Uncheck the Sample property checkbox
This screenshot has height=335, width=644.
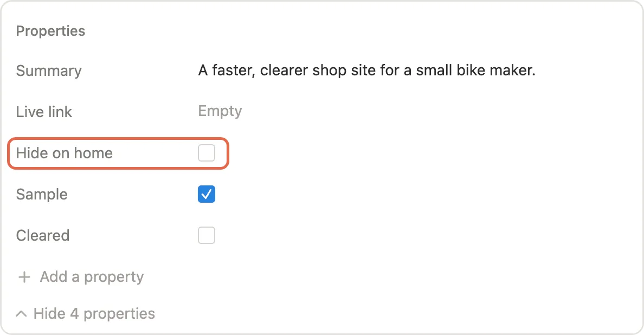point(207,194)
